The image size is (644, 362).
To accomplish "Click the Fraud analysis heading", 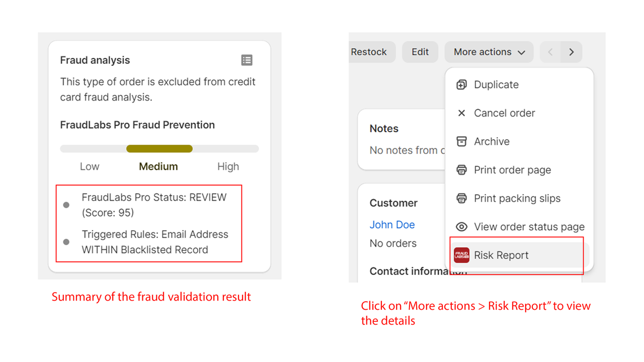I will [95, 60].
